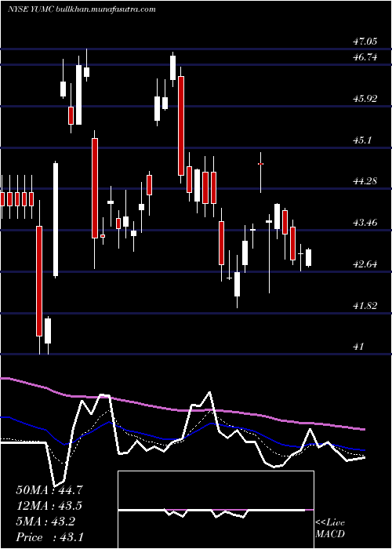Click inside the MACD indicator panel
This screenshot has height=549, width=392.
[x=216, y=510]
